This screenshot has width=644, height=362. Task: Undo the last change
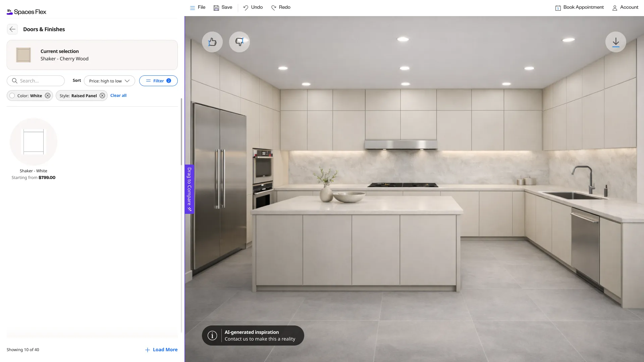[253, 7]
